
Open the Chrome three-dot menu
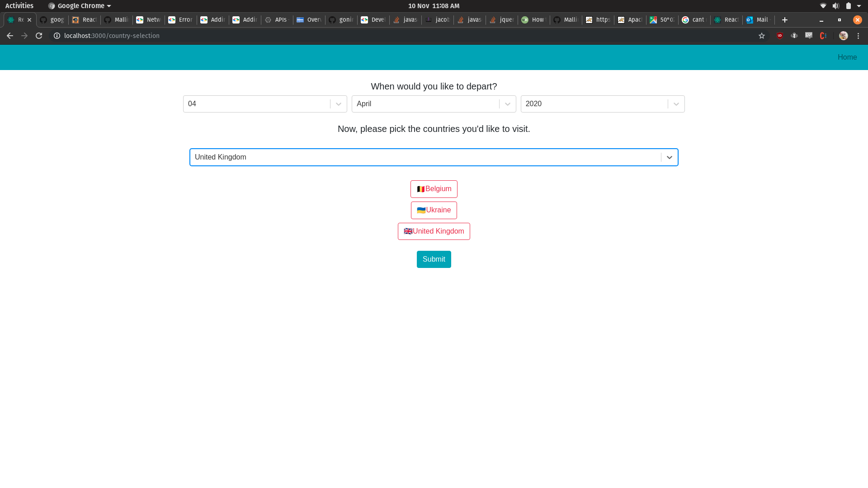[858, 36]
